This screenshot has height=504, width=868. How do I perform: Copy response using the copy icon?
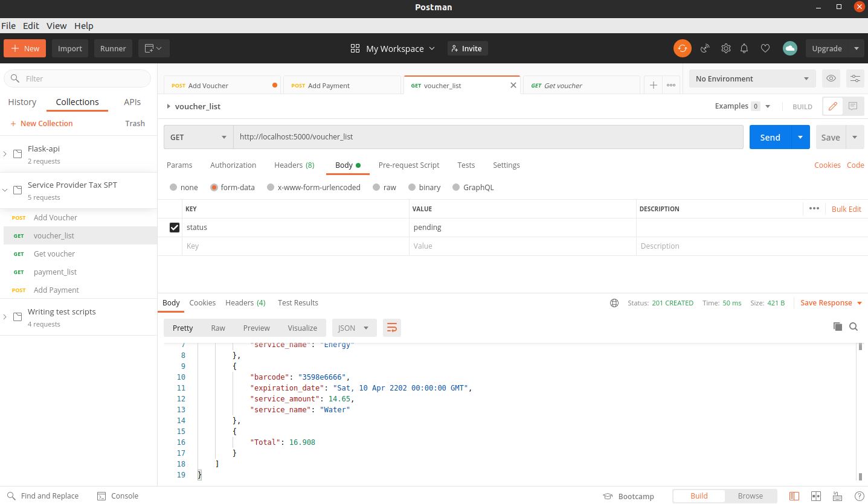(x=837, y=327)
